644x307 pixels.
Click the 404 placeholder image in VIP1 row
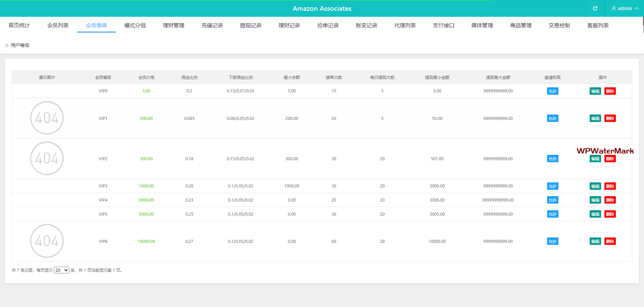47,118
